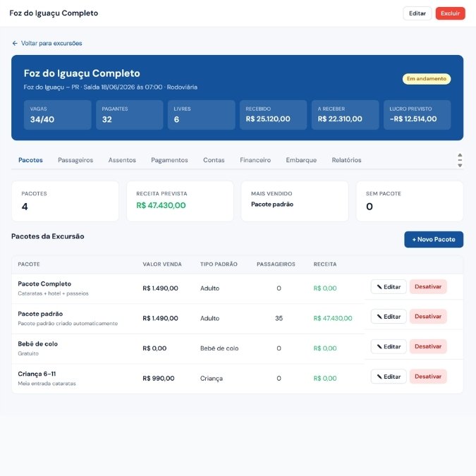Edit the Pacote Completo row
Image resolution: width=476 pixels, height=476 pixels.
tap(389, 287)
